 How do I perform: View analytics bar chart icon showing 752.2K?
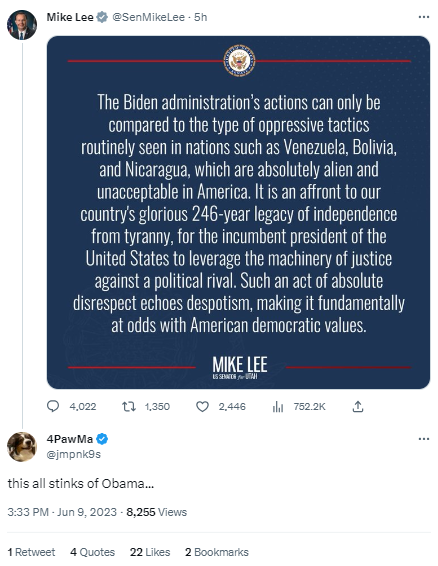[278, 407]
